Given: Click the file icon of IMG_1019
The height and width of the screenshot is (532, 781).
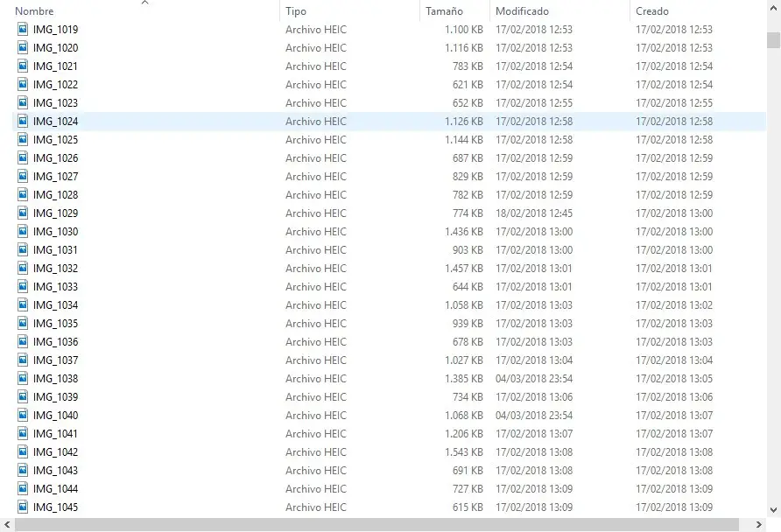Looking at the screenshot, I should click(x=23, y=29).
